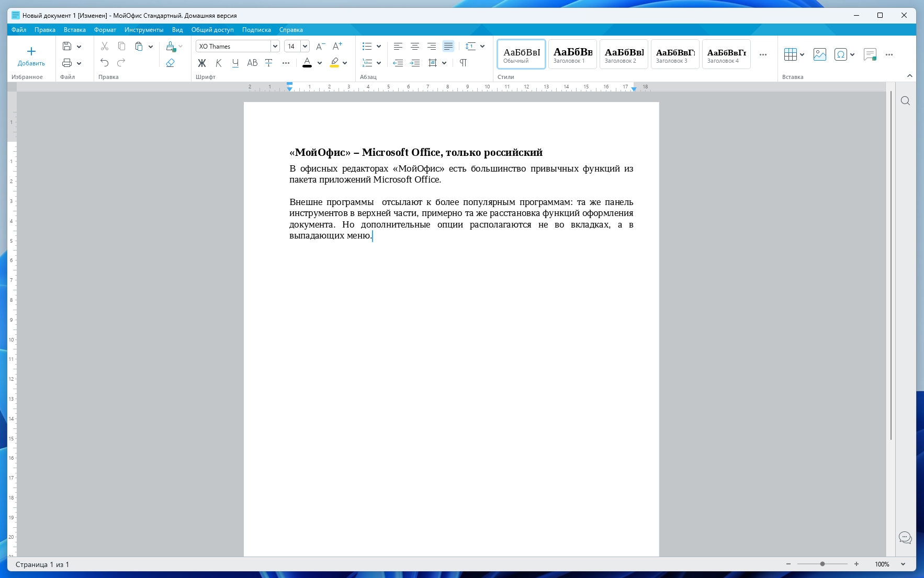The image size is (924, 578).
Task: Click the black font color swatch
Action: click(x=307, y=63)
